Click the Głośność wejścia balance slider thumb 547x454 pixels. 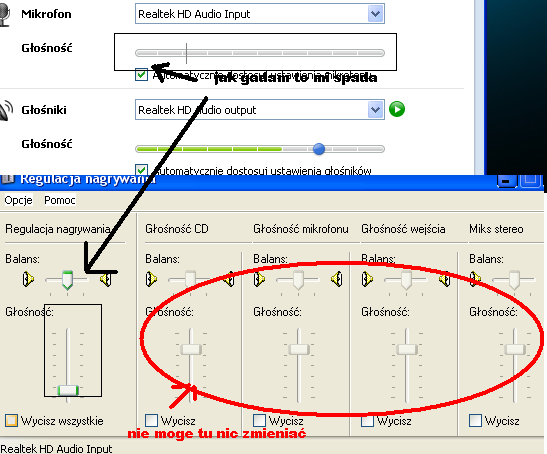pyautogui.click(x=406, y=280)
